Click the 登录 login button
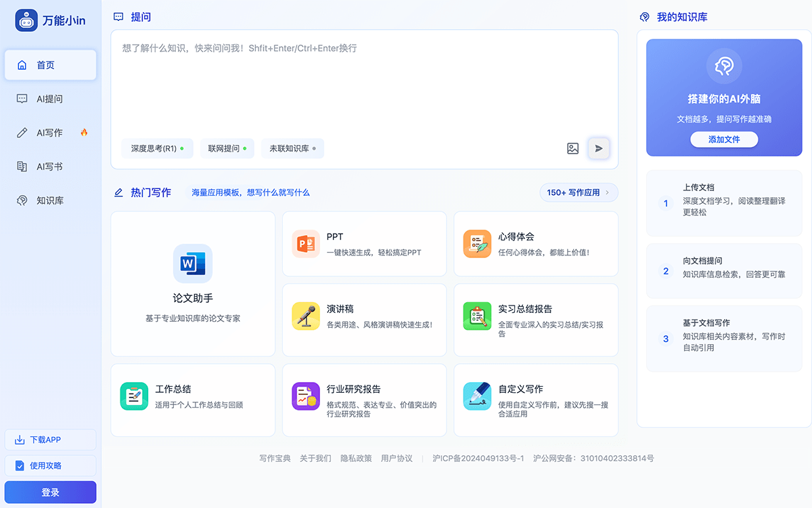812x508 pixels. tap(51, 492)
